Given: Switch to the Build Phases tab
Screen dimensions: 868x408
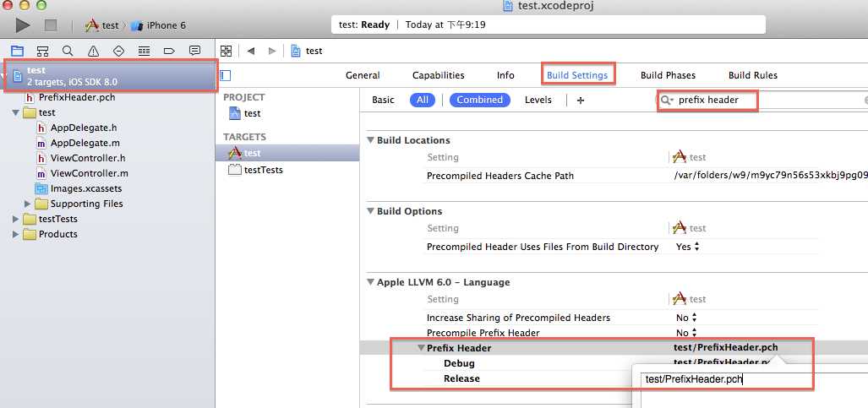Looking at the screenshot, I should (669, 75).
